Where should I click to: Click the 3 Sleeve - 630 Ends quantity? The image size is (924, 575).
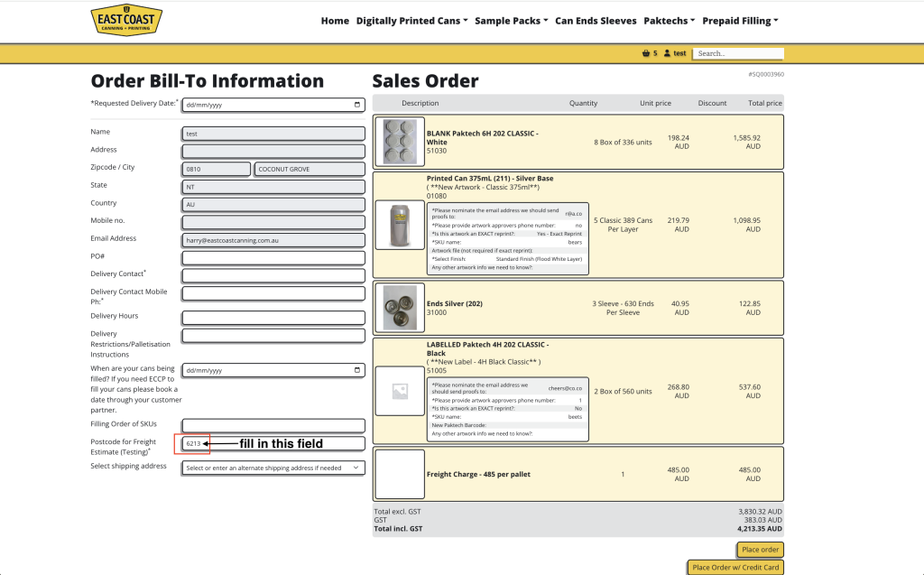click(623, 308)
